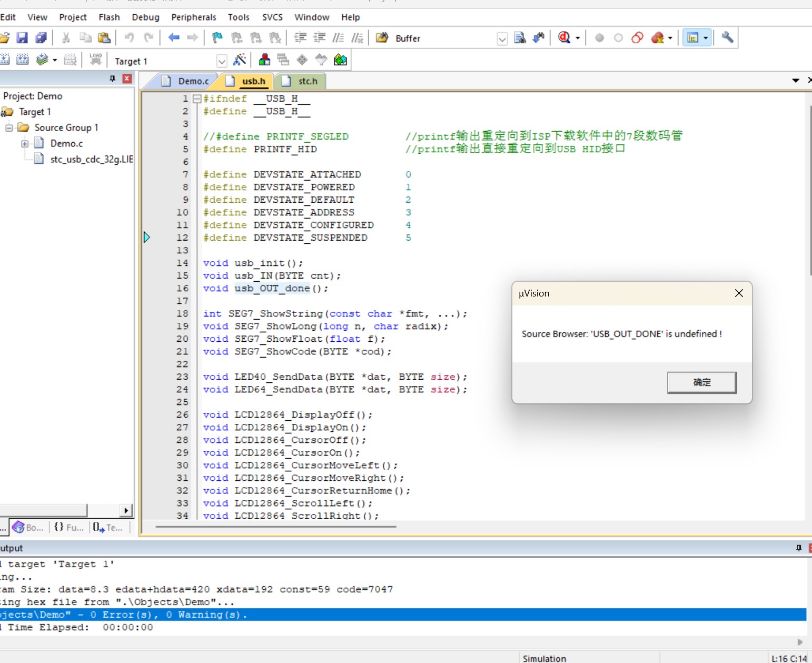The width and height of the screenshot is (812, 663).
Task: Open Manage Project Items colored blocks icon
Action: tap(264, 60)
